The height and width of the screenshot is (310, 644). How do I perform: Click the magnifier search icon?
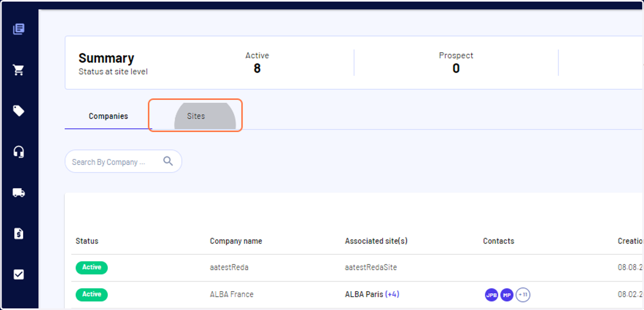point(168,161)
